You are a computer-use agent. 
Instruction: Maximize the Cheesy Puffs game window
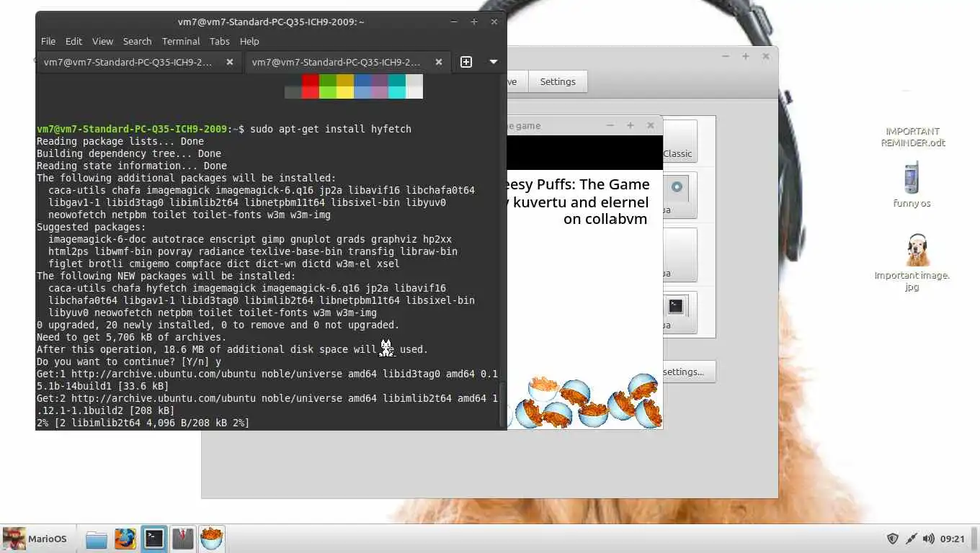click(x=630, y=125)
